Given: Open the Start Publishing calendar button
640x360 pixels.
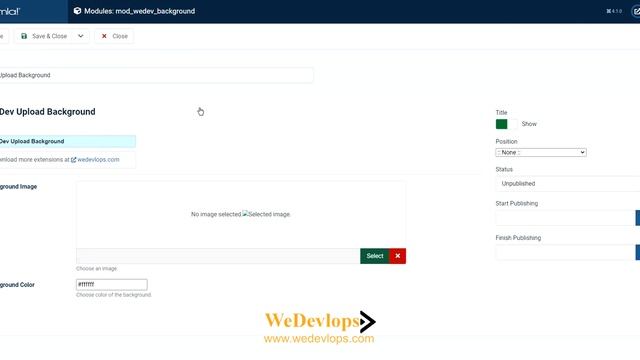Looking at the screenshot, I should 638,218.
